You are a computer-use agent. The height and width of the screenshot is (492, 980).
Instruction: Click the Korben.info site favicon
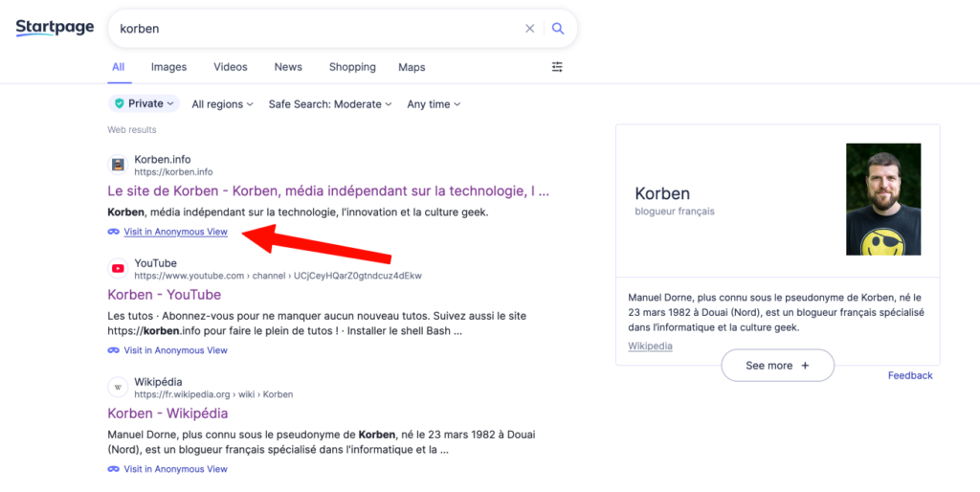click(x=118, y=164)
